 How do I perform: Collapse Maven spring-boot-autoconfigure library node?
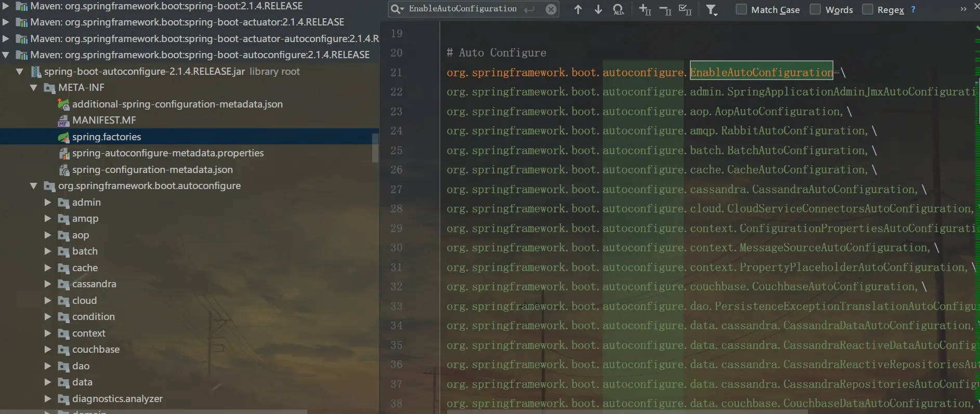click(x=6, y=55)
